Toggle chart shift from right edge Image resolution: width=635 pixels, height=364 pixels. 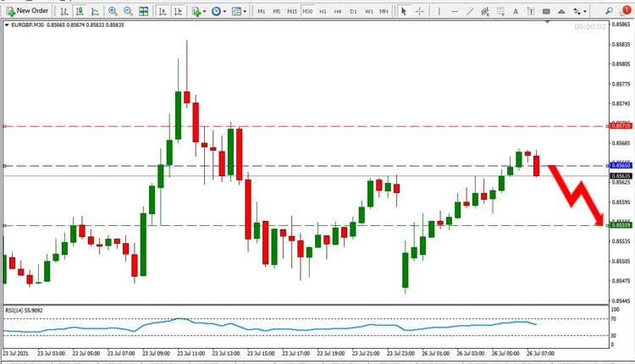(x=178, y=11)
